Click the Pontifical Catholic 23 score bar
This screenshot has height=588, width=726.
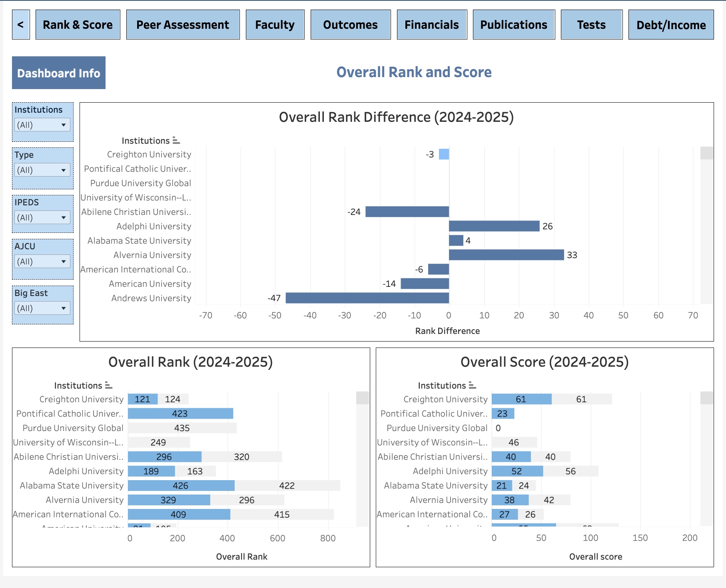(x=503, y=413)
